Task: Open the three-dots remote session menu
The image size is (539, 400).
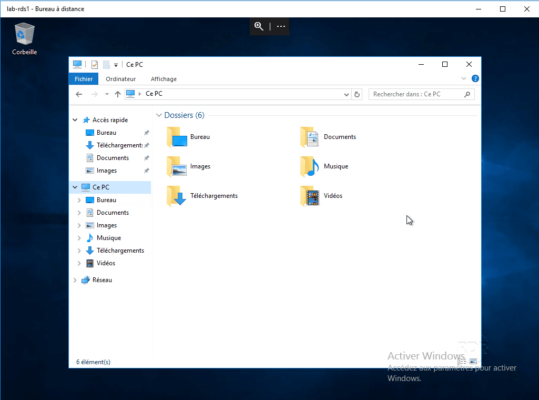Action: tap(281, 26)
